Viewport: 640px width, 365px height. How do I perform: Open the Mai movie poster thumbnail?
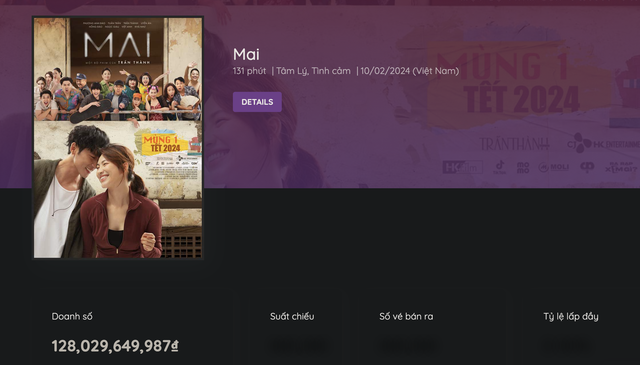coord(118,138)
